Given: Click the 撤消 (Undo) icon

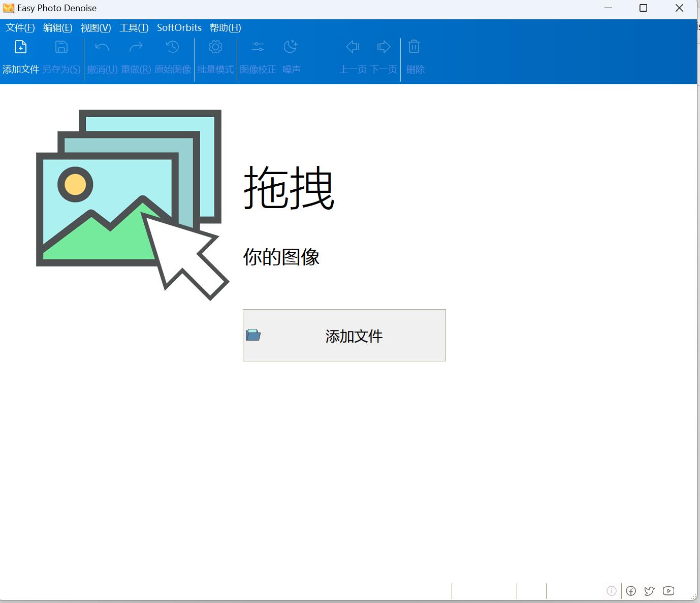Looking at the screenshot, I should click(x=101, y=47).
